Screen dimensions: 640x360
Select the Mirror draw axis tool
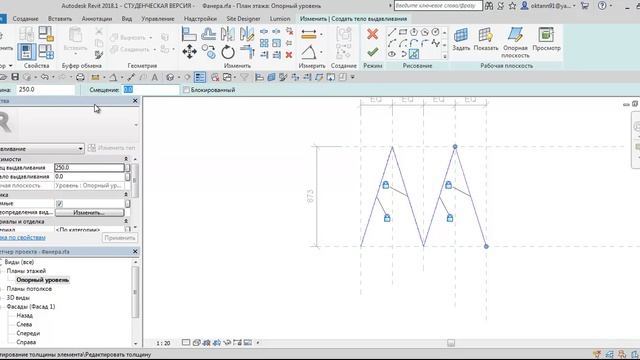247,34
